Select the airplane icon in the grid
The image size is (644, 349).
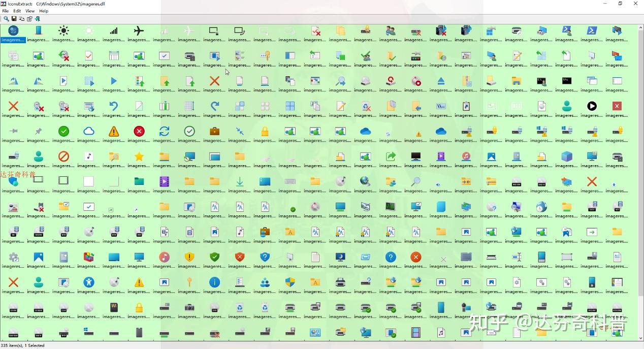[x=138, y=30]
